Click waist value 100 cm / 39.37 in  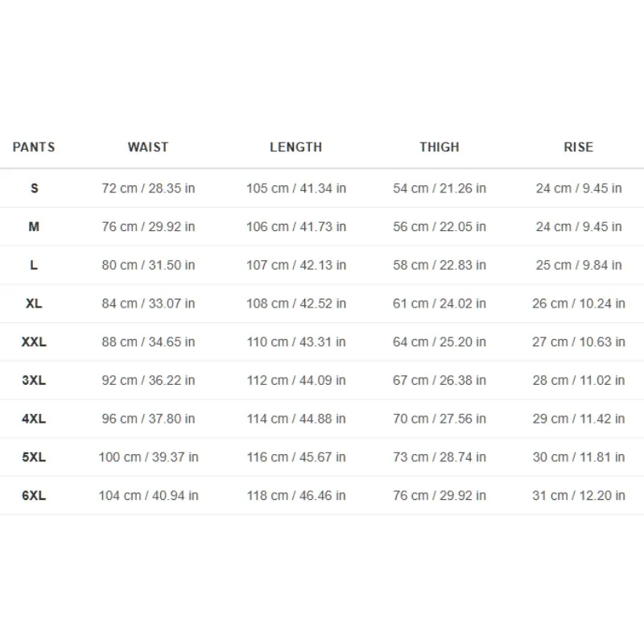click(x=148, y=457)
